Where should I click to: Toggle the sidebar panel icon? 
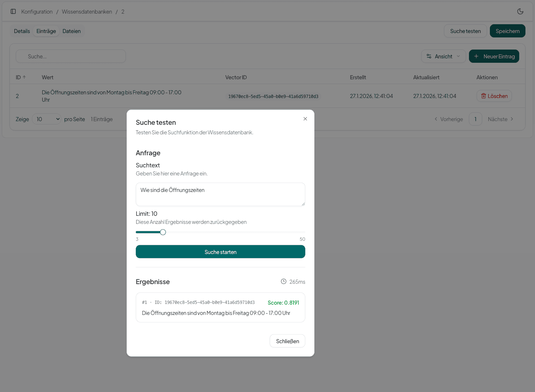coord(13,11)
